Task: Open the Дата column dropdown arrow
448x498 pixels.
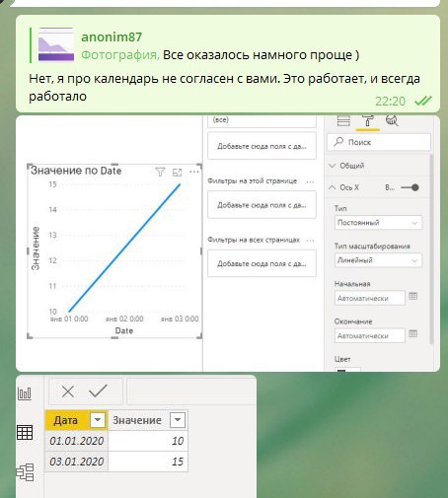Action: [98, 420]
